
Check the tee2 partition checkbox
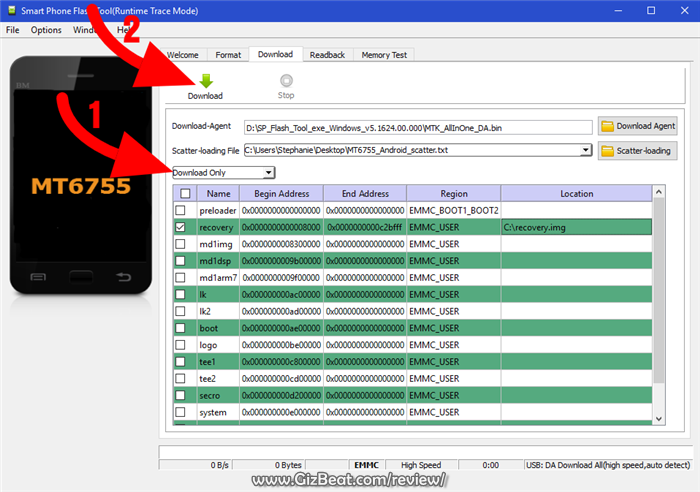coord(180,379)
